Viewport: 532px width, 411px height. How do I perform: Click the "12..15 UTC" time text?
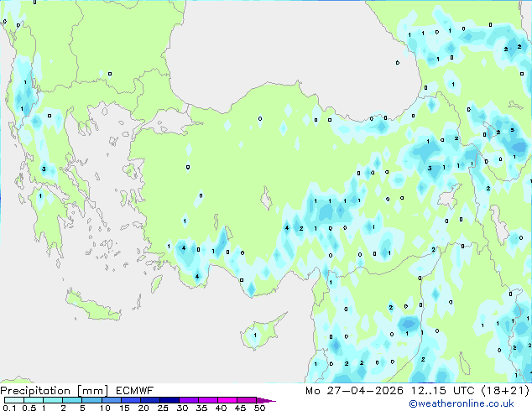(442, 391)
